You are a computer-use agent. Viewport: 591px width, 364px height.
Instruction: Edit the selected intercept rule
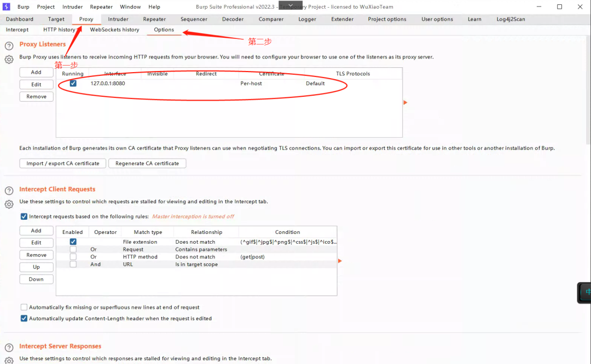click(36, 243)
